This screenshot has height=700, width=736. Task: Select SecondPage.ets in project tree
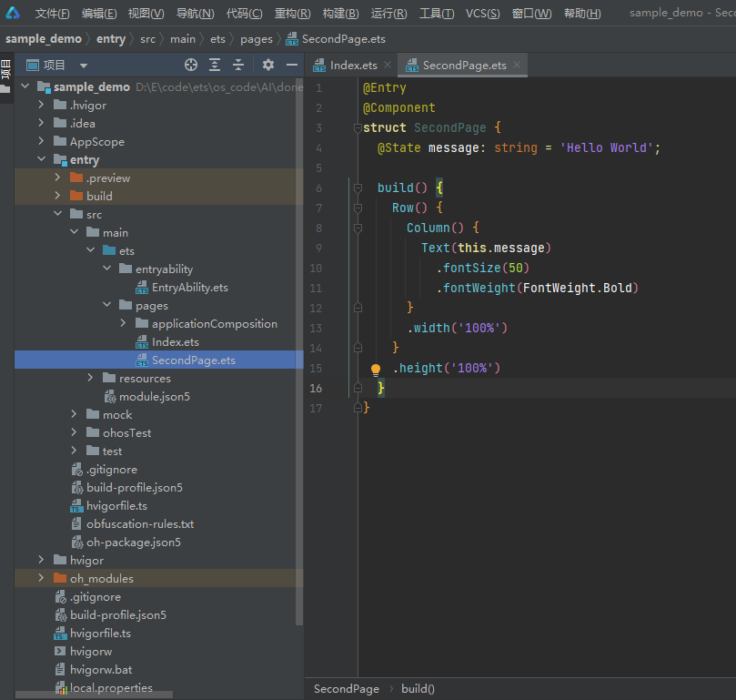click(x=159, y=360)
